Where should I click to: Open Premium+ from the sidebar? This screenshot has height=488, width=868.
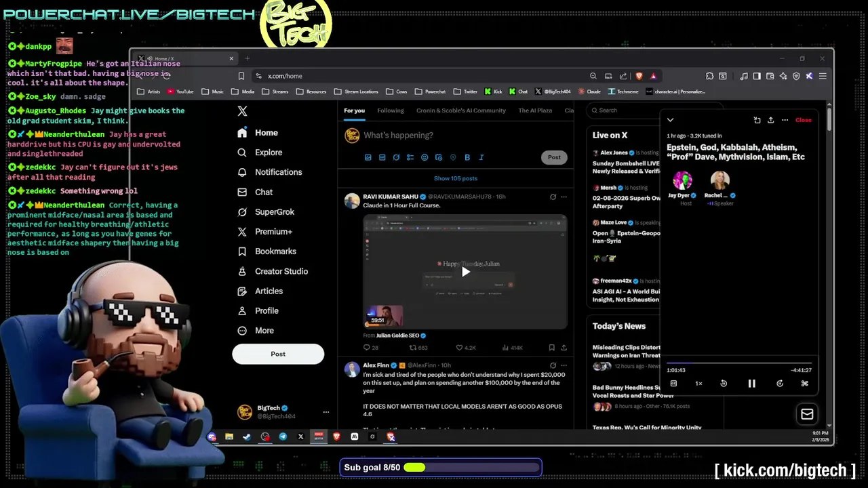pyautogui.click(x=264, y=231)
